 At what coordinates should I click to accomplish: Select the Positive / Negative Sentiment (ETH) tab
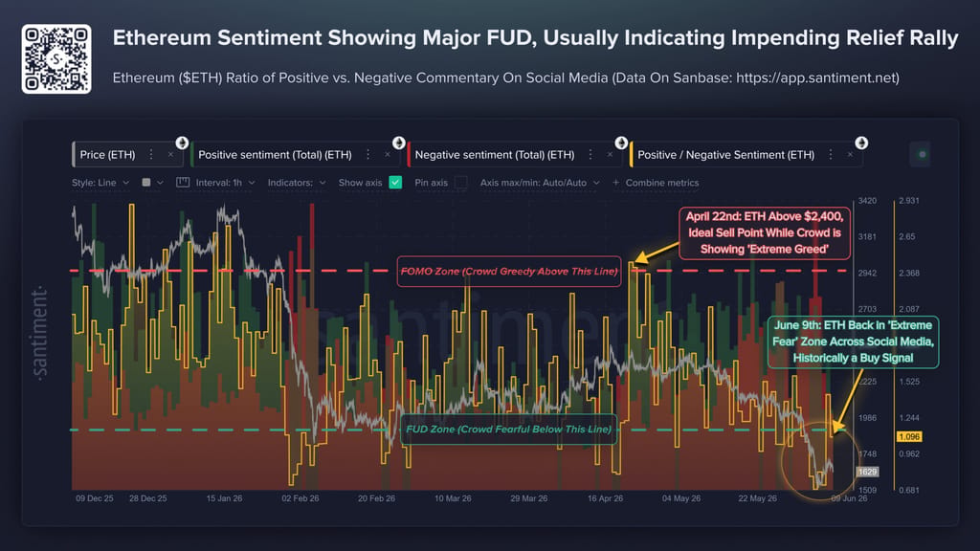point(725,154)
